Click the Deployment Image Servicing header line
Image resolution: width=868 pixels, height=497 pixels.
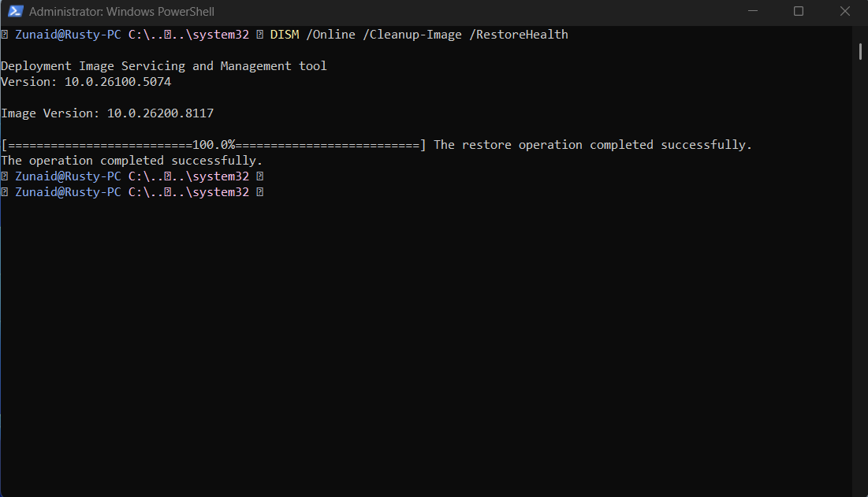pos(164,66)
